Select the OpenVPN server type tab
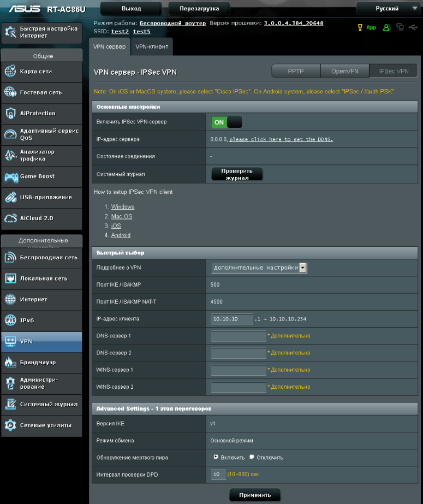Image resolution: width=423 pixels, height=504 pixels. click(x=344, y=71)
